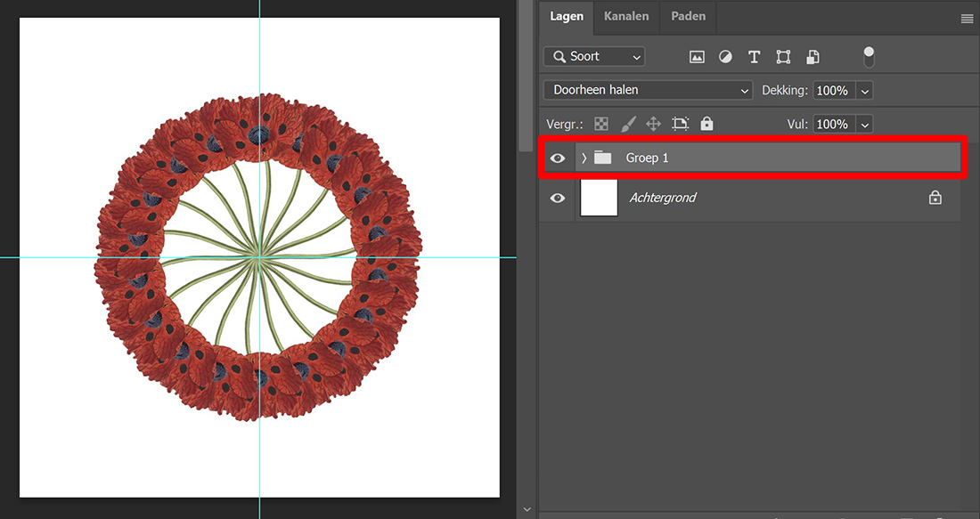980x519 pixels.
Task: Enable lock position for the layer
Action: pos(653,124)
